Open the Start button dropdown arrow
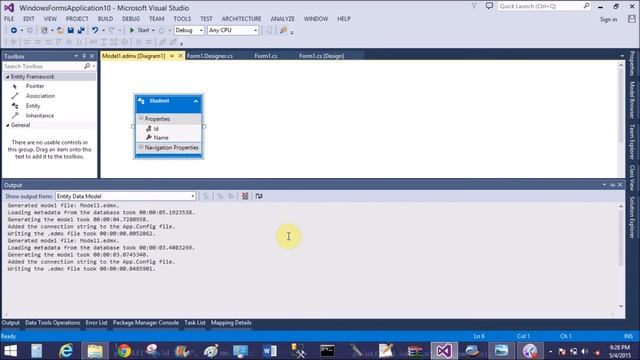Screen dimensions: 640x360 (153, 30)
